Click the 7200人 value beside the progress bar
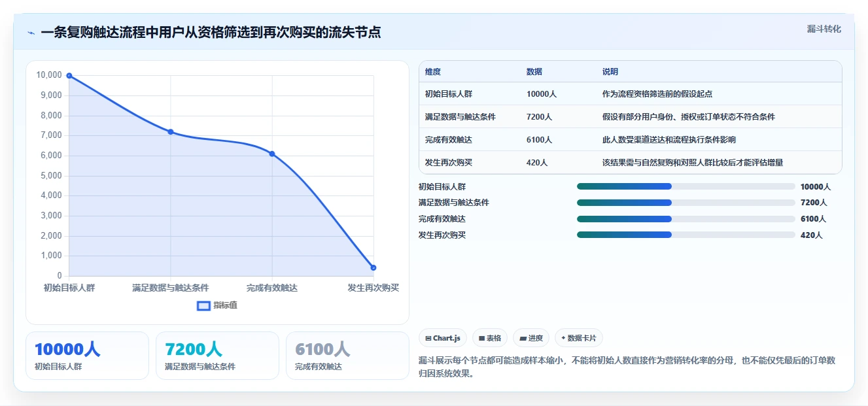Screen dimensions: 868x406 pyautogui.click(x=813, y=203)
